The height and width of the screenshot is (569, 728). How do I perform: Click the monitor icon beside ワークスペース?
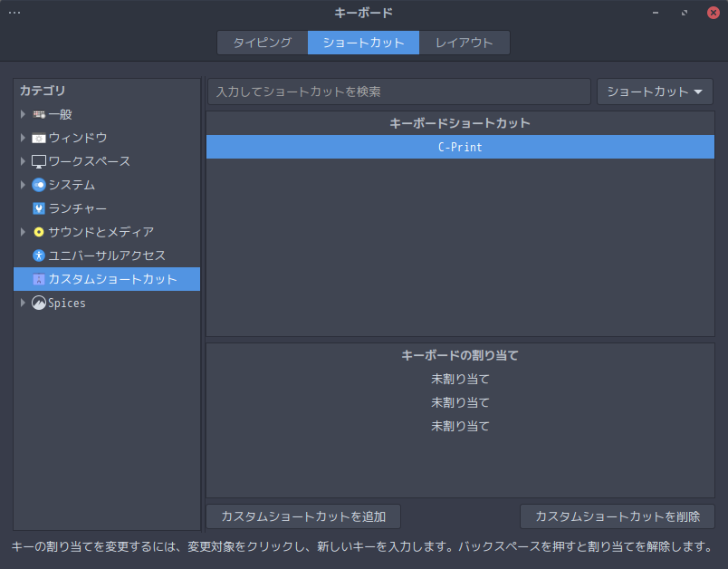39,161
